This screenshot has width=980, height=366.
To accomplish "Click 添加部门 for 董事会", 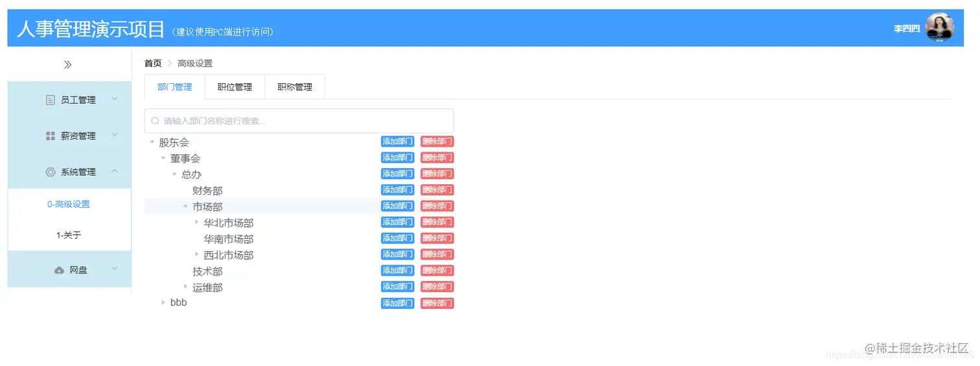I will [397, 158].
